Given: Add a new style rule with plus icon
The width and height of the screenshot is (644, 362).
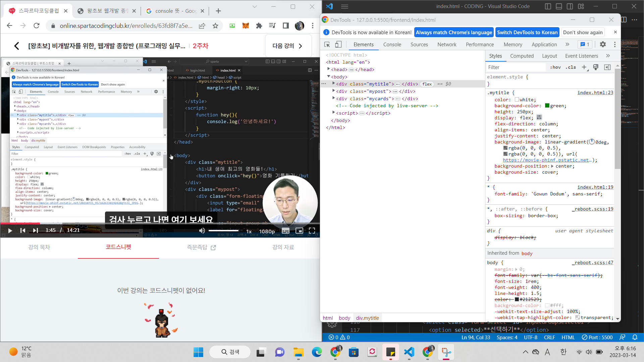Looking at the screenshot, I should [x=584, y=67].
